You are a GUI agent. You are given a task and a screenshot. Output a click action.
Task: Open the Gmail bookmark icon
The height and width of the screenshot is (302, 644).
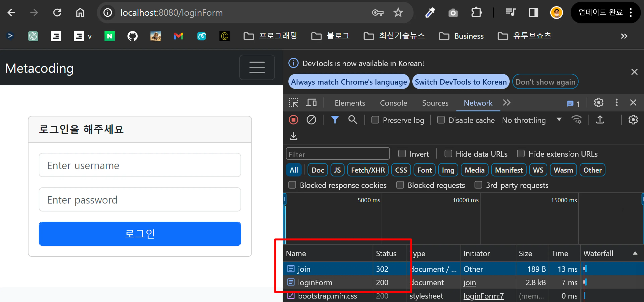pyautogui.click(x=178, y=36)
